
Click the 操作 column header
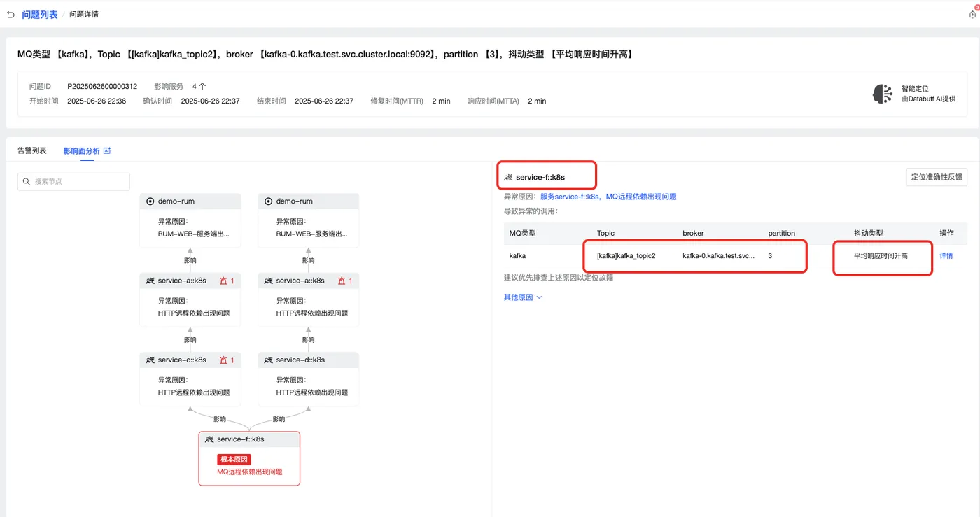946,233
